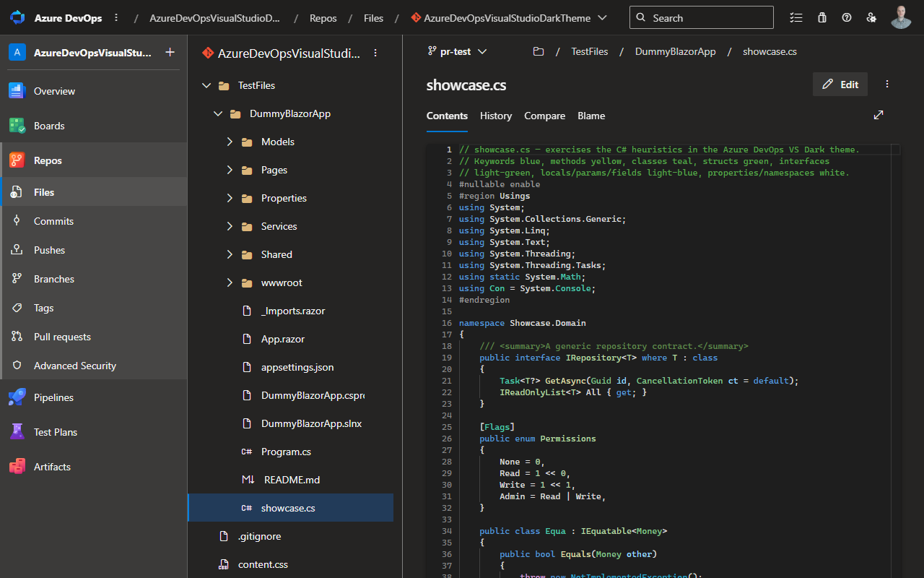
Task: Open the user profile avatar
Action: [901, 17]
